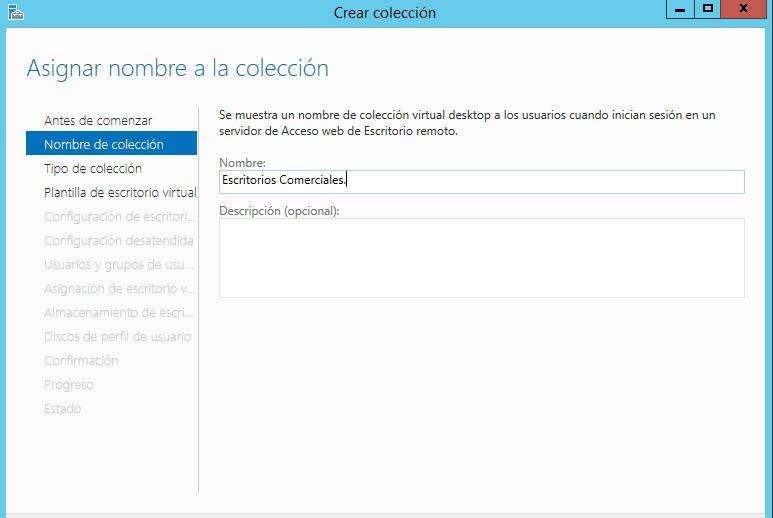Go to the Antes de comenzar step
The width and height of the screenshot is (773, 518).
(x=98, y=121)
